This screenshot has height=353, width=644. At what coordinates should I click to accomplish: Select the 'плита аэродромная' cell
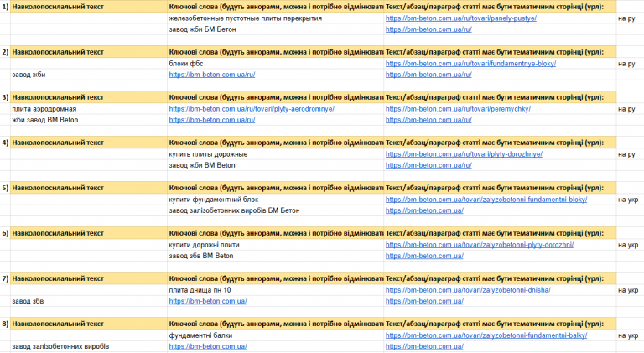tap(89, 109)
